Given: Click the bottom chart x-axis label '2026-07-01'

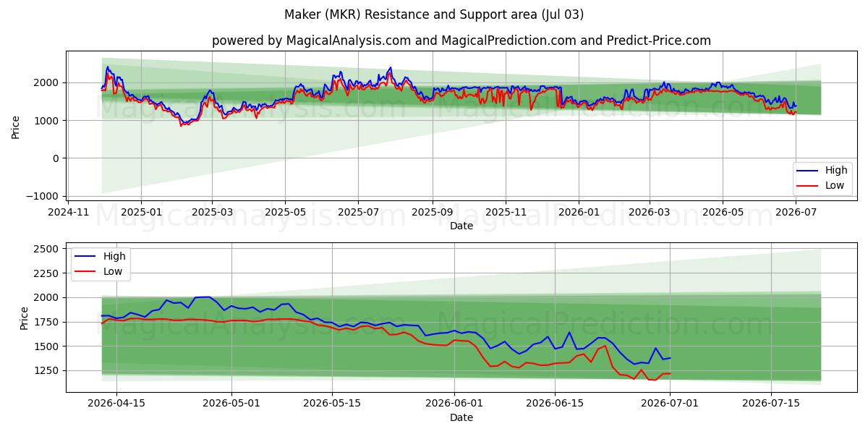Looking at the screenshot, I should click(x=670, y=405).
